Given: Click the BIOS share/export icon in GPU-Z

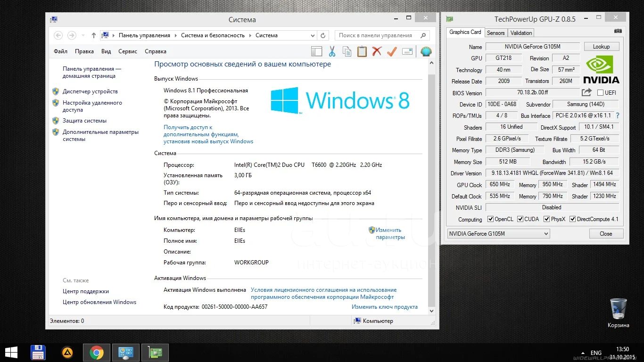Looking at the screenshot, I should click(x=586, y=92).
